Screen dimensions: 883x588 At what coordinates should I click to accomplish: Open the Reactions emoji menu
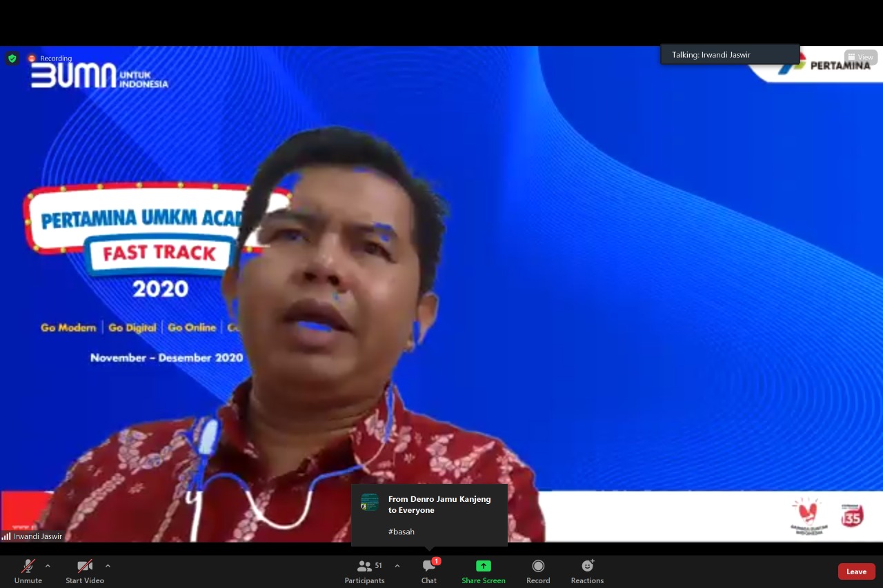tap(588, 571)
